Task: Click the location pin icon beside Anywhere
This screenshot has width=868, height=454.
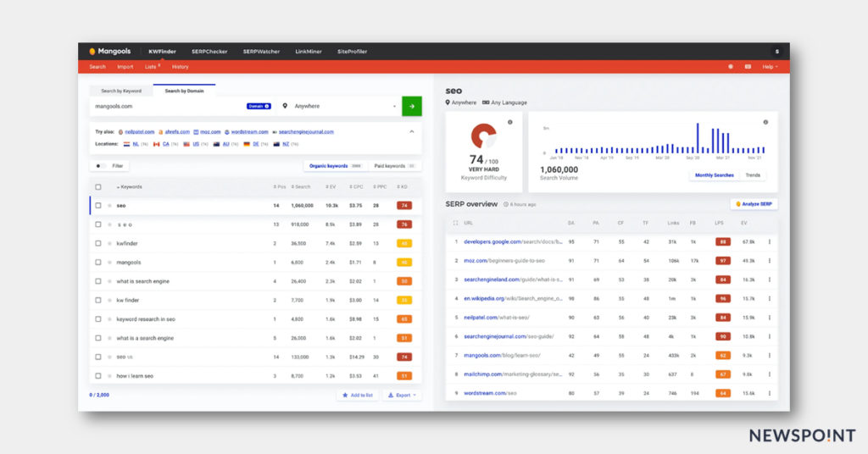Action: 285,106
